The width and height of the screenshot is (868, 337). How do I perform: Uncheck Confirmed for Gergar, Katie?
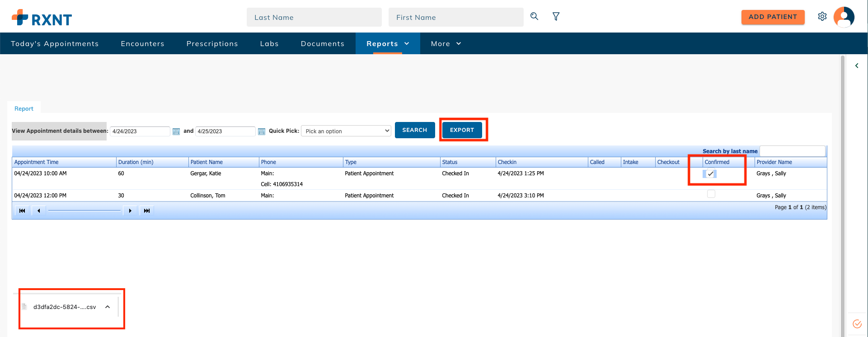click(711, 173)
